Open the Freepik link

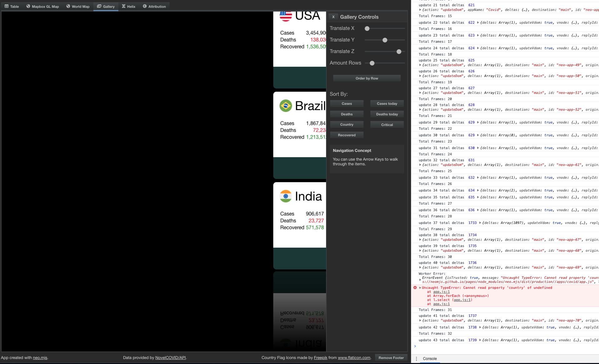click(320, 358)
